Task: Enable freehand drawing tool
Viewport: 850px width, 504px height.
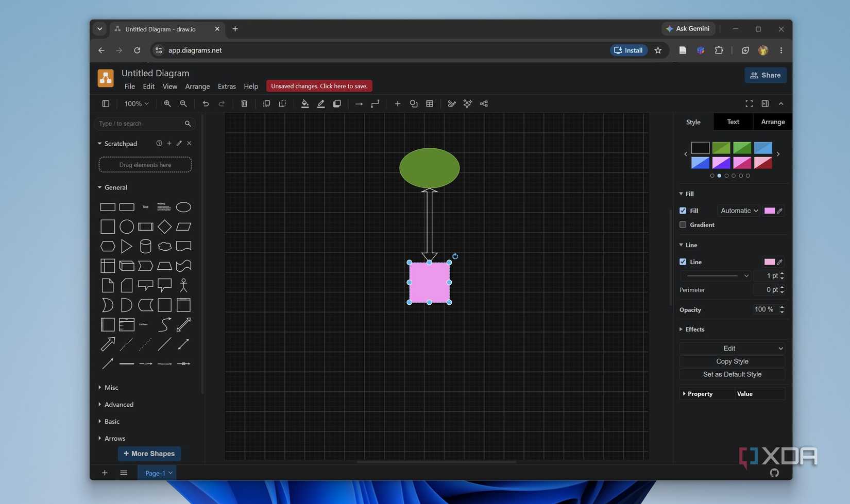Action: 452,103
